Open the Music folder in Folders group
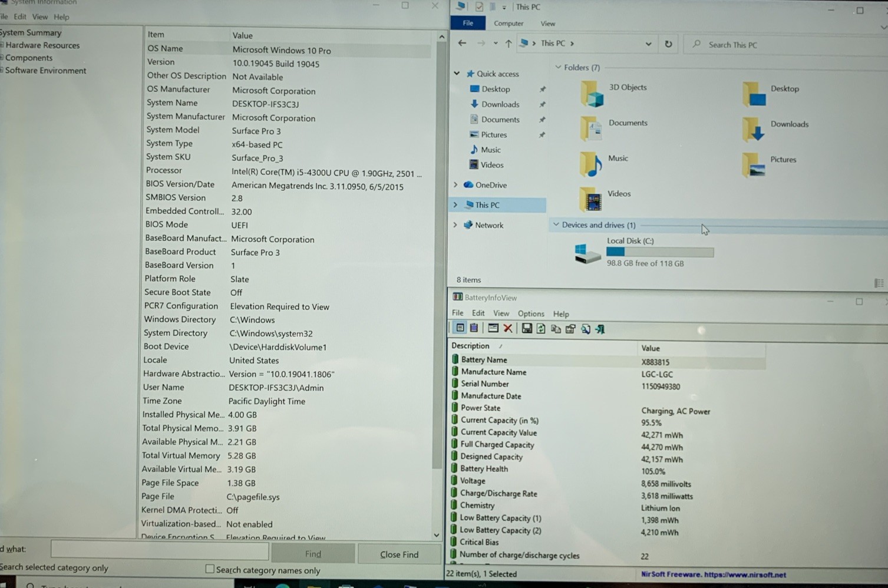 coord(604,163)
